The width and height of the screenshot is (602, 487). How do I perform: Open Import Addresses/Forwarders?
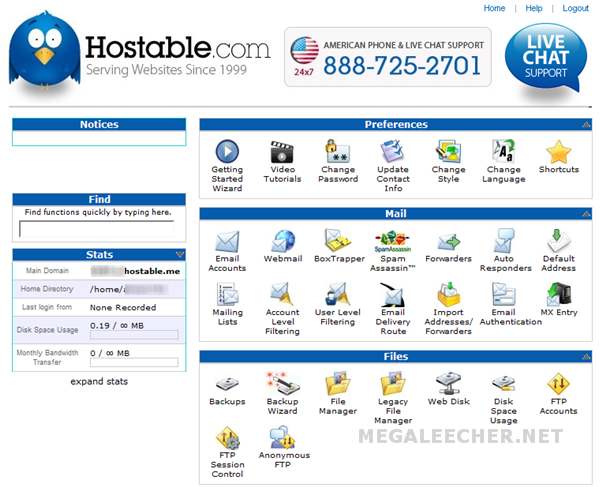448,309
